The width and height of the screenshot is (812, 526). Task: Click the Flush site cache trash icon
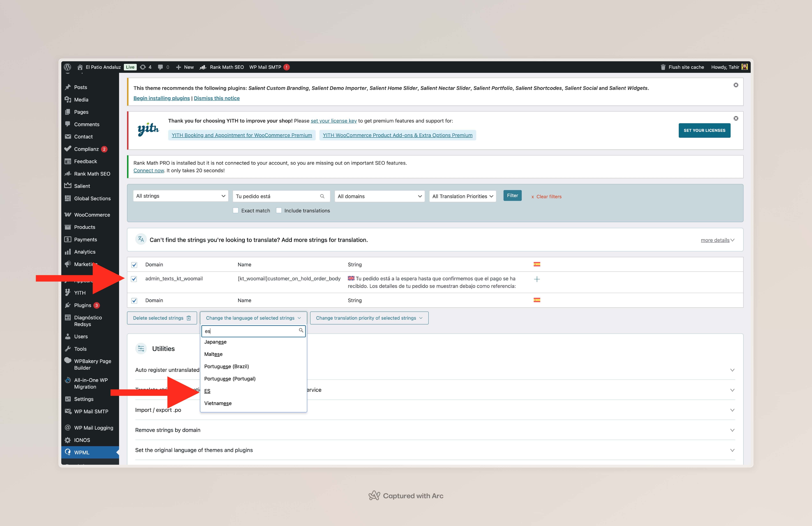663,67
